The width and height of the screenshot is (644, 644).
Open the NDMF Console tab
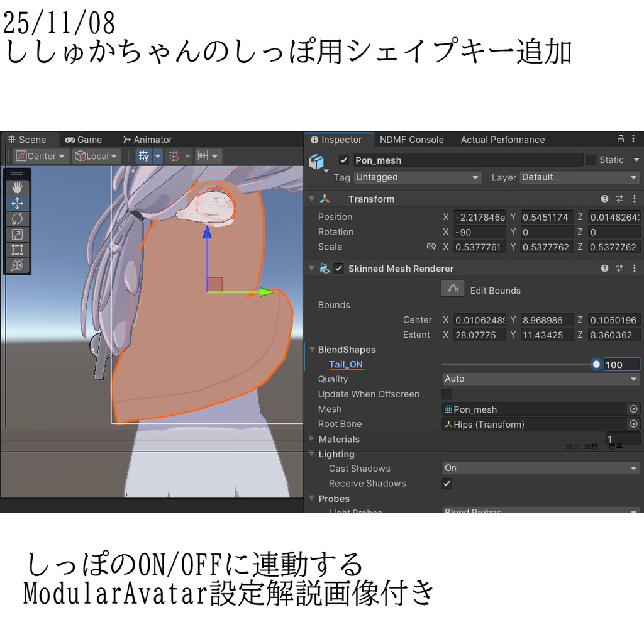click(412, 139)
